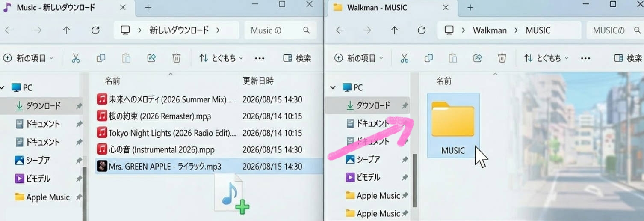Unpin ビモデル in Walkman window sidebar
Viewport: 644px width, 221px height.
[x=405, y=177]
